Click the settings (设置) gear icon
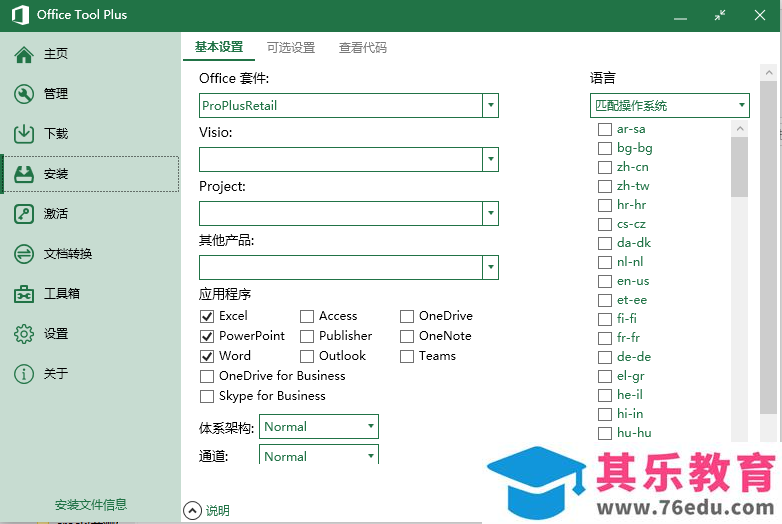Image resolution: width=782 pixels, height=524 pixels. pyautogui.click(x=24, y=334)
